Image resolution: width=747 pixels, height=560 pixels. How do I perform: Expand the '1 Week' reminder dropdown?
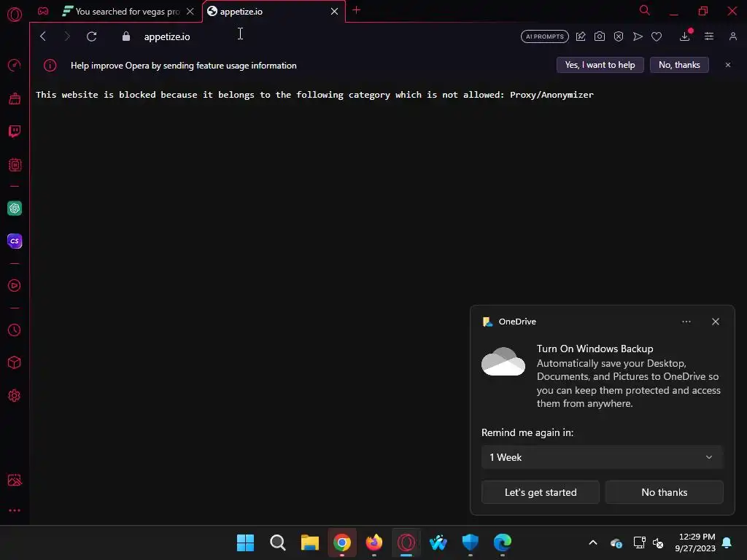pos(602,457)
